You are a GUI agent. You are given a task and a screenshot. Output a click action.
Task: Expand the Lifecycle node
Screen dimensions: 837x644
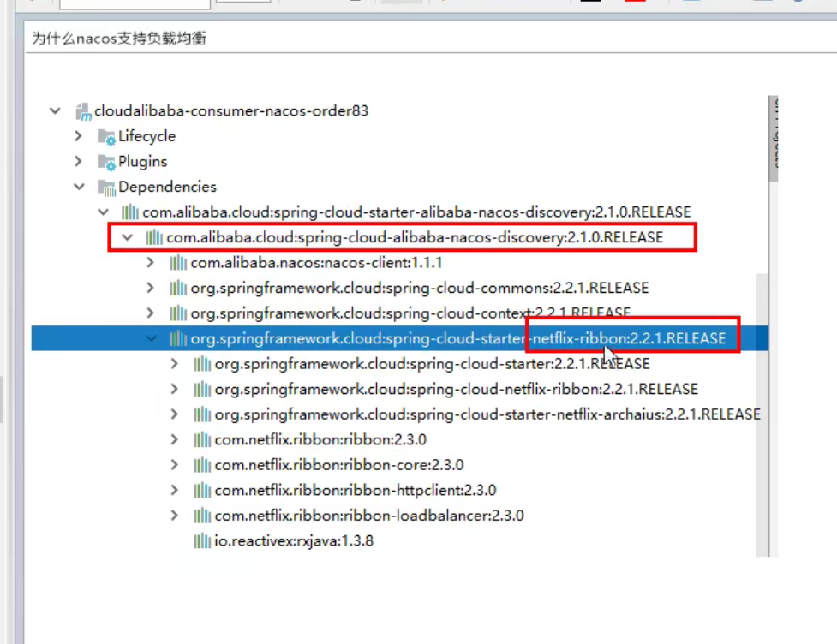click(79, 136)
